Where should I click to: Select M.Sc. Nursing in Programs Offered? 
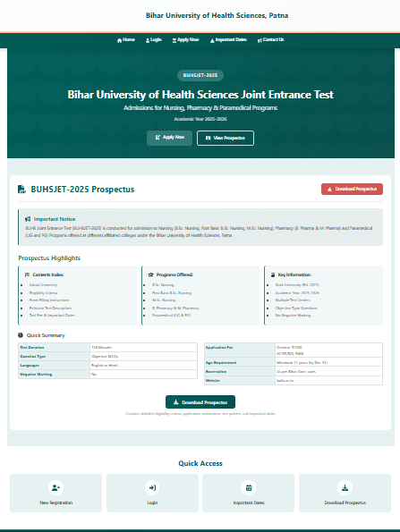click(x=164, y=300)
